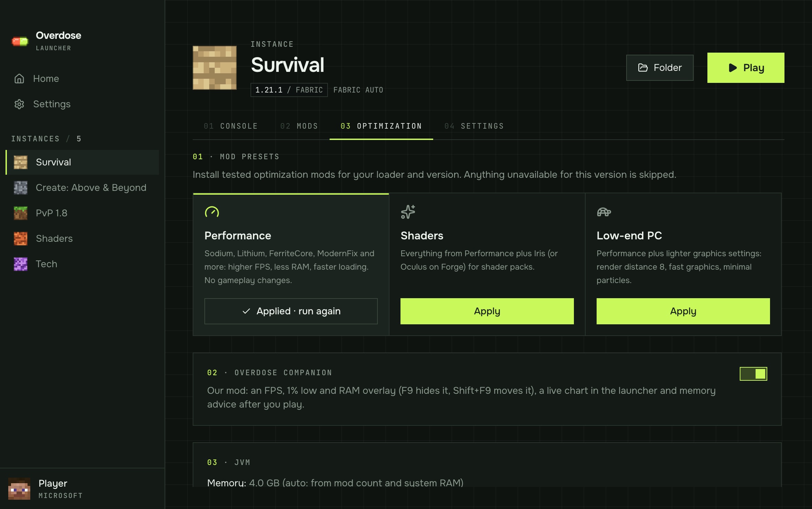Click the Shaders sparkle icon in preset card
Screen dimensions: 812x509
pos(408,212)
